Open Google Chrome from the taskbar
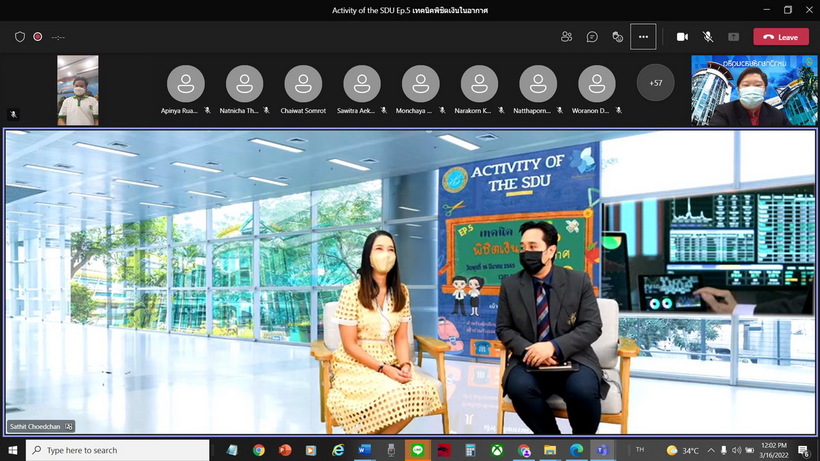 (x=259, y=451)
